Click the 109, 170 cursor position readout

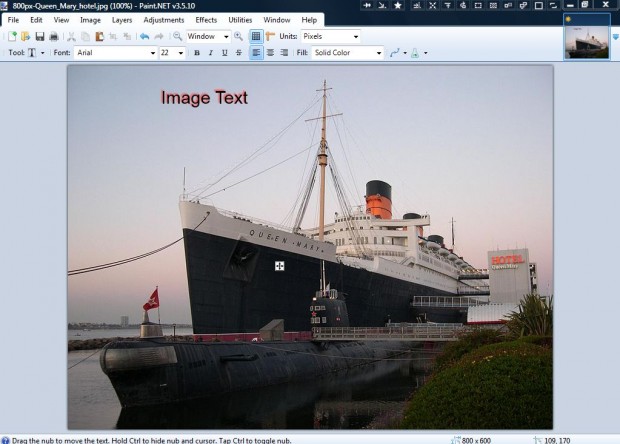point(557,440)
